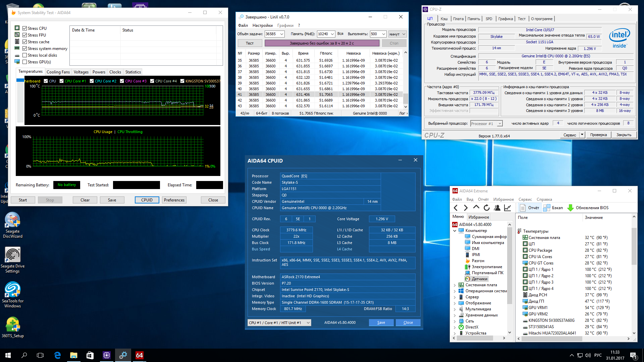Image resolution: width=644 pixels, height=362 pixels.
Task: Open the Настройки menu in LinX
Action: [262, 25]
